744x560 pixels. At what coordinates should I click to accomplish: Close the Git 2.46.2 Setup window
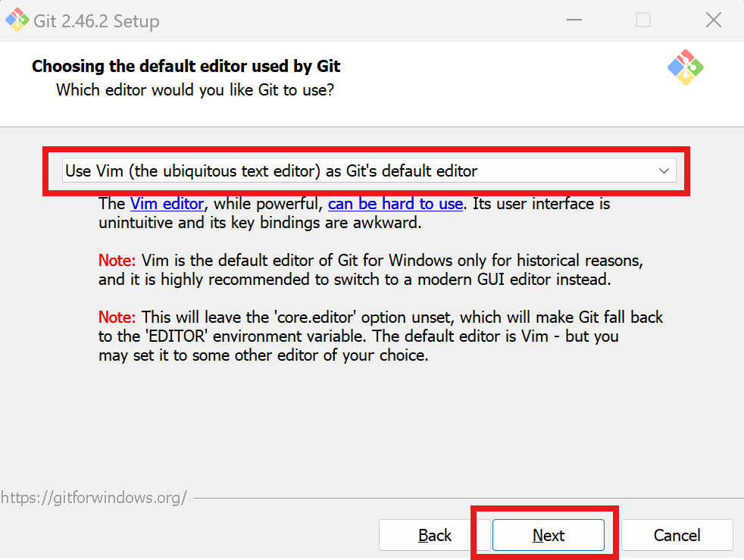pyautogui.click(x=713, y=20)
